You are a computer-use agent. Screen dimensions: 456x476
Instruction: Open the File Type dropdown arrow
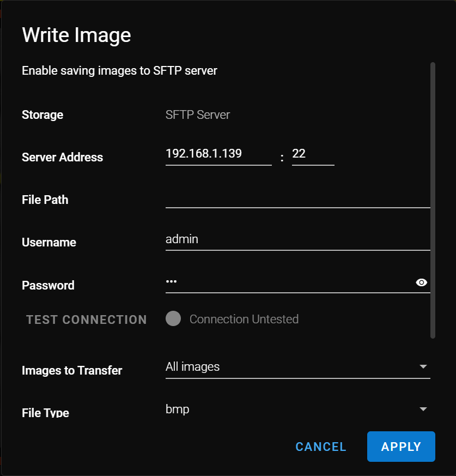(x=423, y=409)
